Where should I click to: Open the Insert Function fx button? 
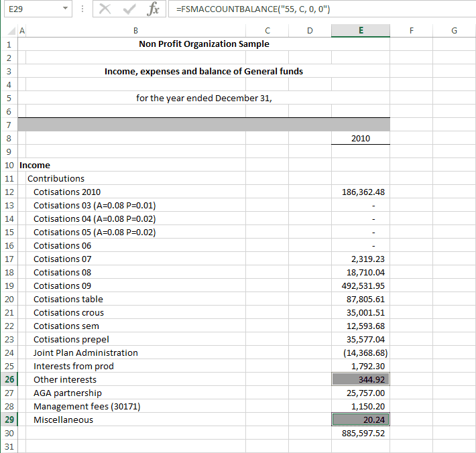(x=153, y=9)
